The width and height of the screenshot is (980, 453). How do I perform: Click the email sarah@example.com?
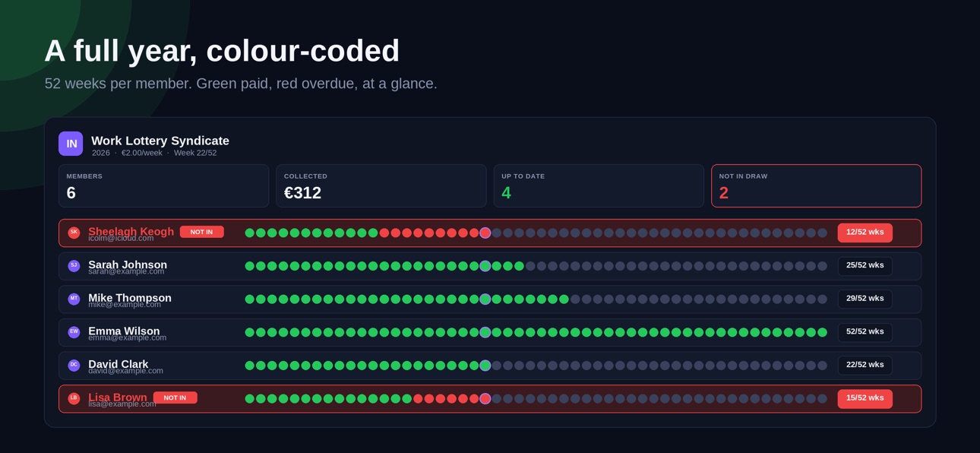click(126, 271)
